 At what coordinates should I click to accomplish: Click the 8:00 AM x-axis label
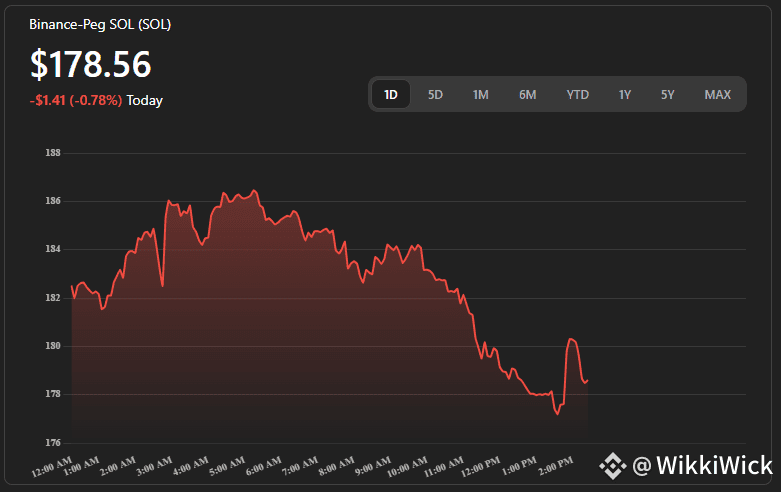[x=336, y=466]
